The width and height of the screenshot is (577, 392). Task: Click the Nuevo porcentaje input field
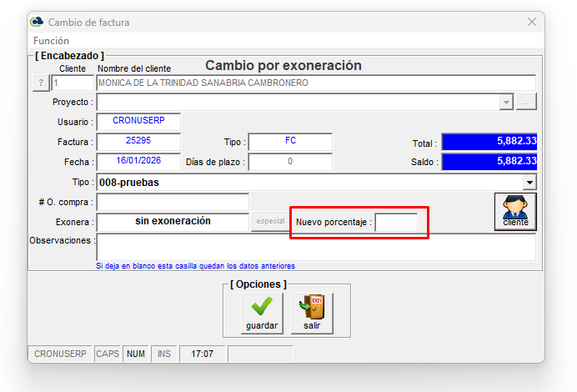(x=396, y=222)
